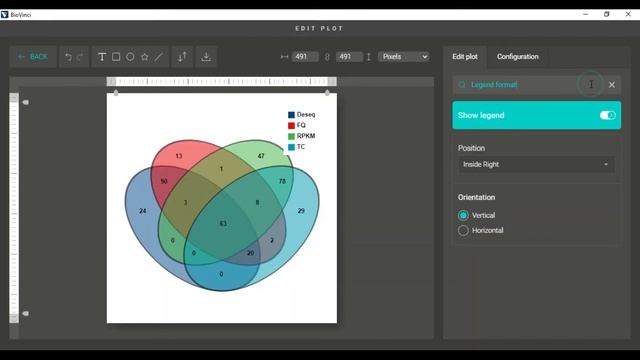640x360 pixels.
Task: Redo the last edit
Action: 80,57
